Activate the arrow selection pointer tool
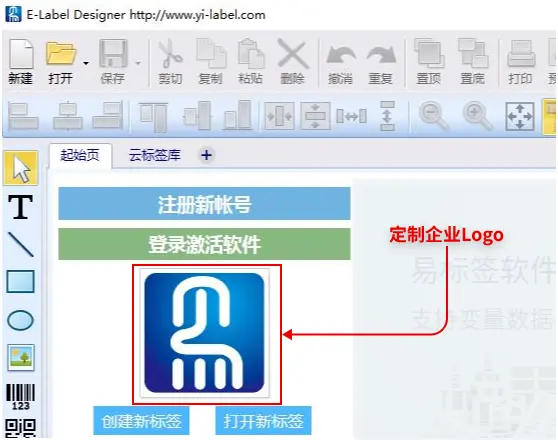The height and width of the screenshot is (440, 558). (x=21, y=168)
